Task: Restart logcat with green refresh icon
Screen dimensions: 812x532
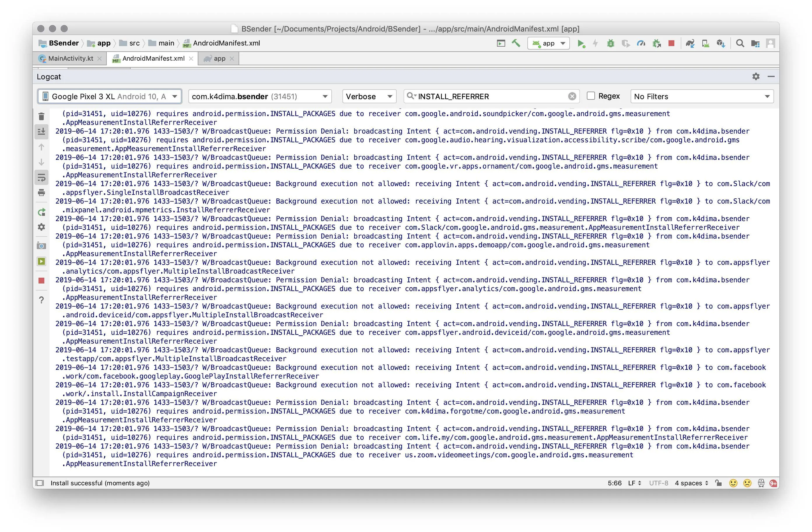Action: tap(41, 212)
